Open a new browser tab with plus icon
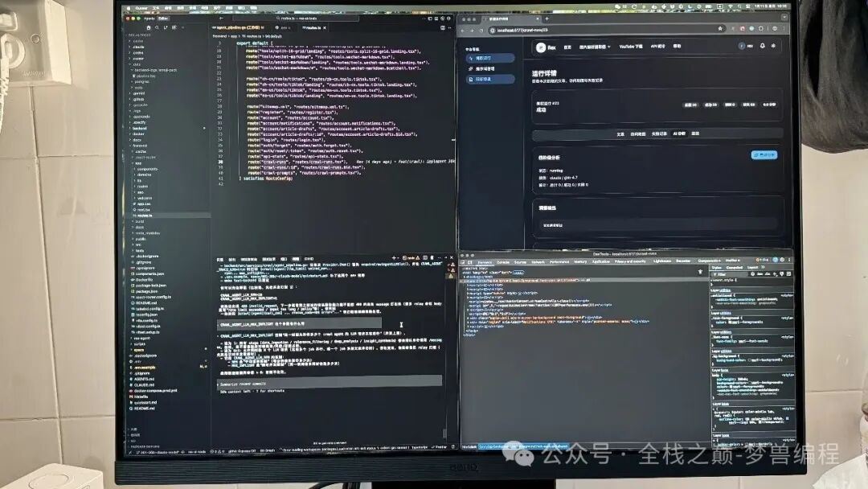The width and height of the screenshot is (868, 489). 547,18
